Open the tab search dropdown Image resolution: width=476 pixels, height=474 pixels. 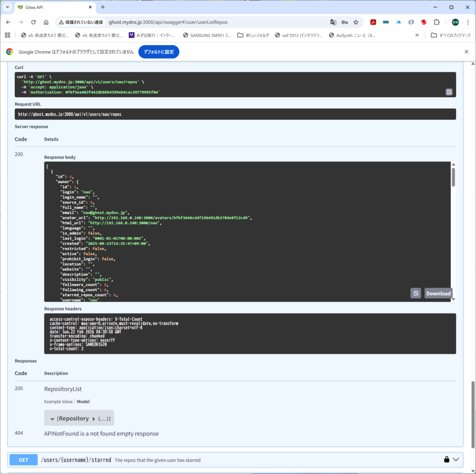click(x=7, y=7)
